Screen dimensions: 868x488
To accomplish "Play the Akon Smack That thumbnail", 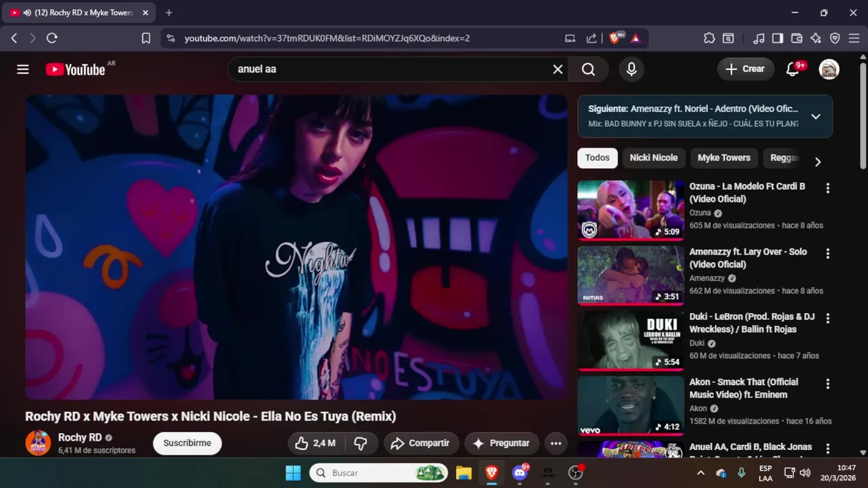I will [x=631, y=405].
